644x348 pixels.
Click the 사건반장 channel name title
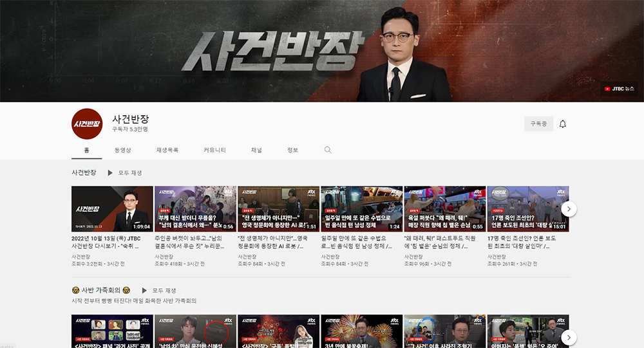click(131, 119)
